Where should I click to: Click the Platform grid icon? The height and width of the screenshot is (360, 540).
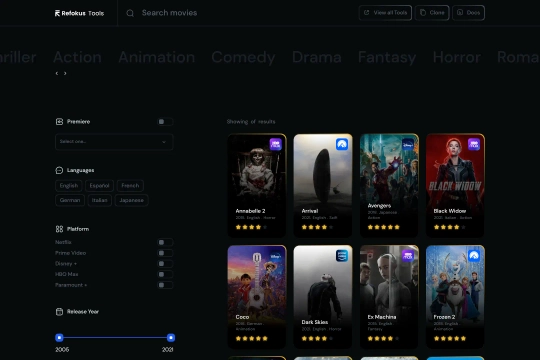pos(59,229)
